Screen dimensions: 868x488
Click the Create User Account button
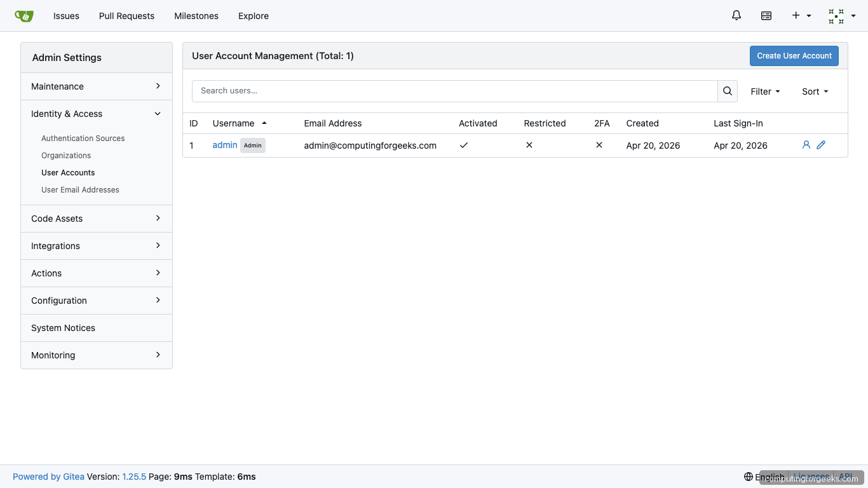point(794,56)
